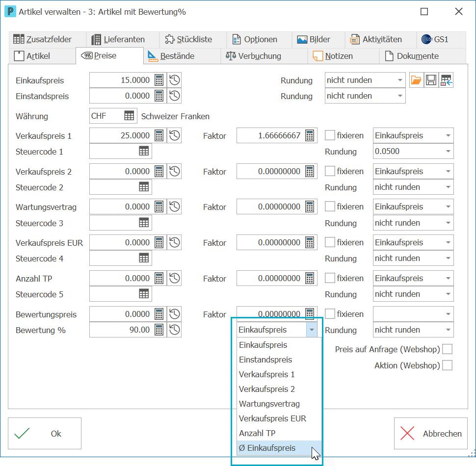Show price history clock for Verkaufspreis 1
Viewport: 476px width, 466px height.
pos(175,135)
